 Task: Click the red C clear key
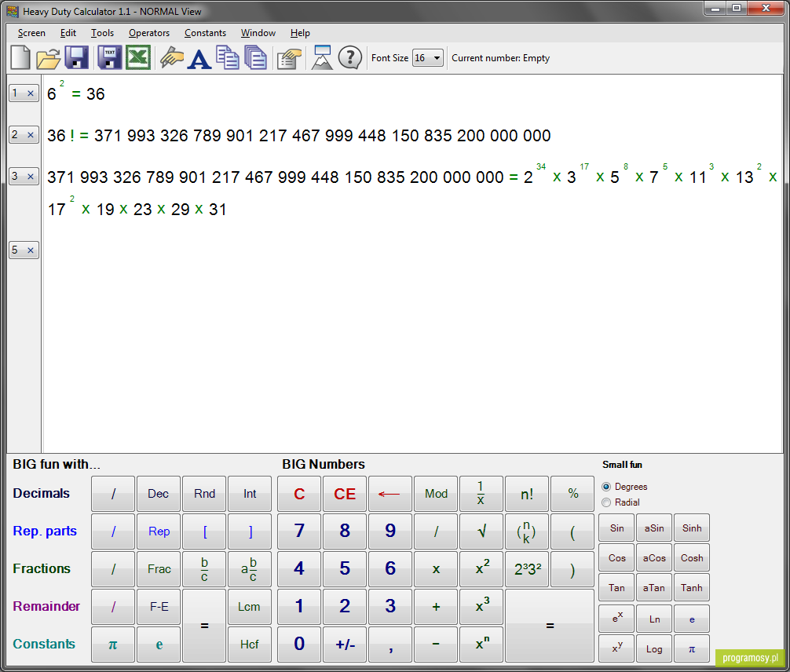click(x=299, y=494)
